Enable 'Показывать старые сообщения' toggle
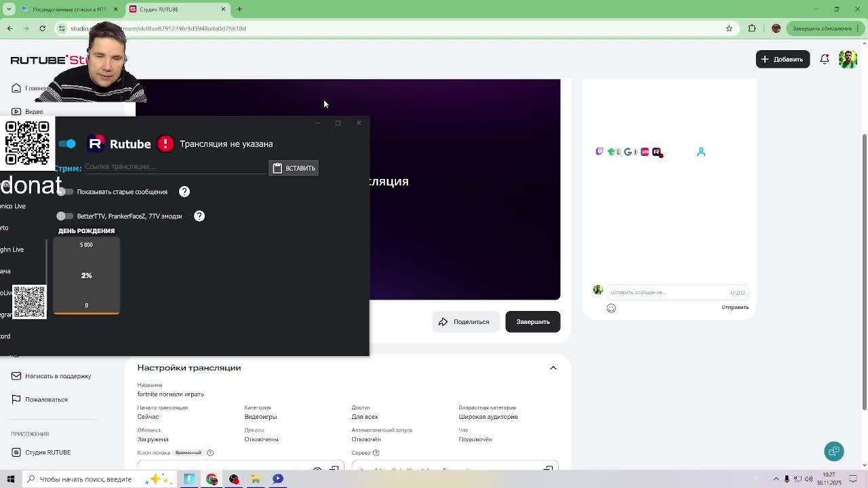This screenshot has height=488, width=868. click(64, 192)
